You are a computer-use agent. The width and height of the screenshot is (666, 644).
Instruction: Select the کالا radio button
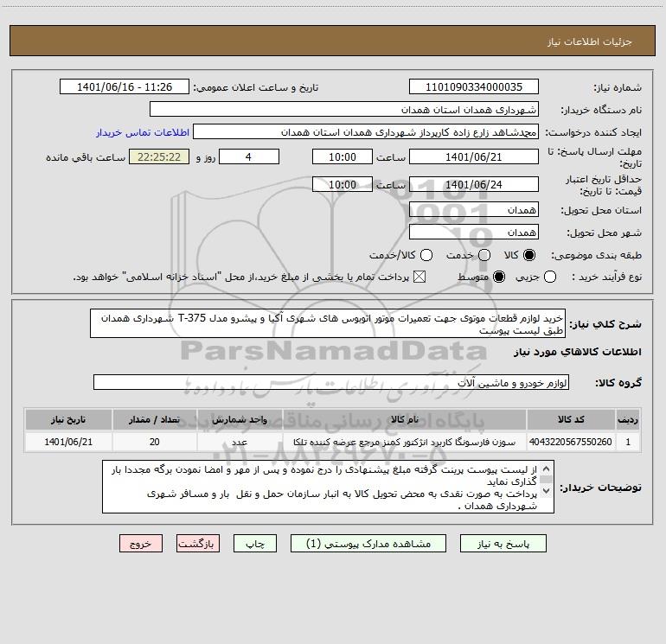[529, 255]
